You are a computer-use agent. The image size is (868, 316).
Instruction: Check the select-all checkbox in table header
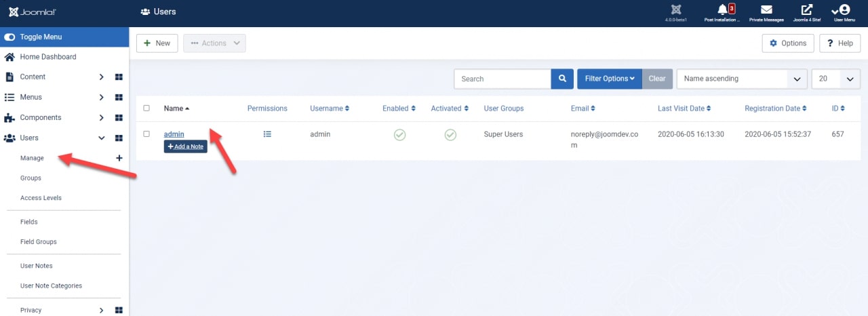(146, 108)
